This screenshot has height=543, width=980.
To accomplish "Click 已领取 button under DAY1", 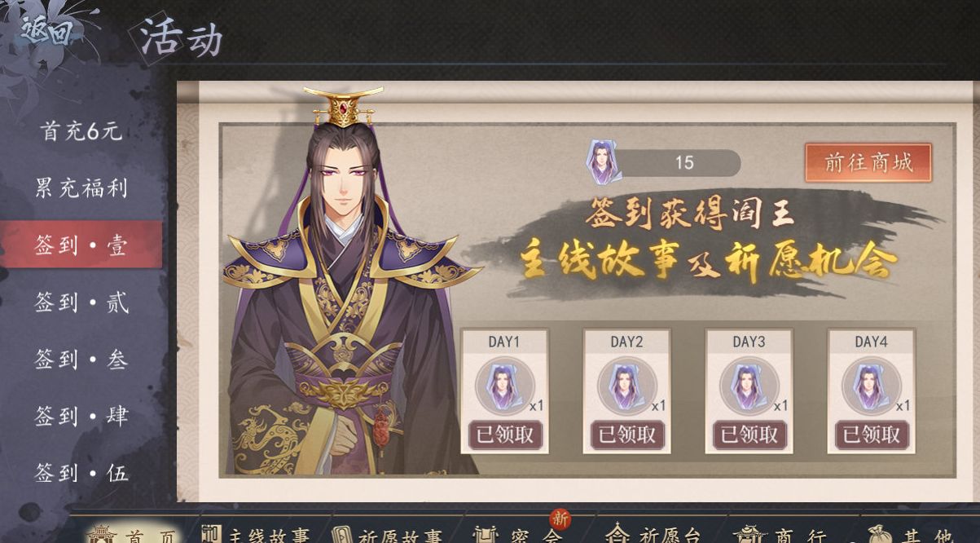I will 504,435.
